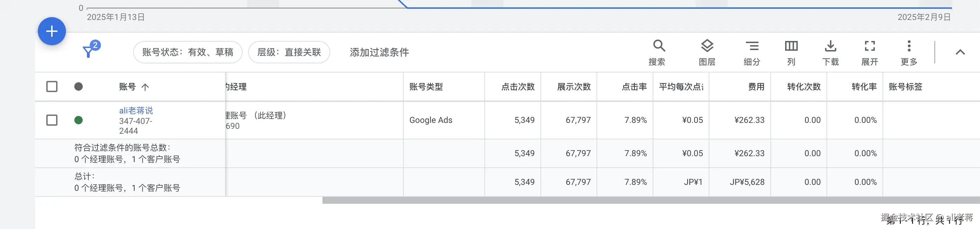Click the horizontal table scrollbar
Image resolution: width=980 pixels, height=229 pixels.
[x=647, y=200]
